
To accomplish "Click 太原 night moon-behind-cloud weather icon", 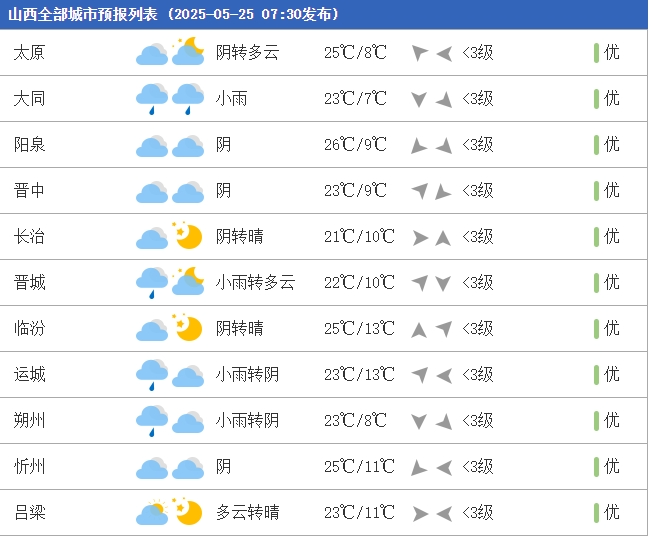I will pyautogui.click(x=188, y=51).
